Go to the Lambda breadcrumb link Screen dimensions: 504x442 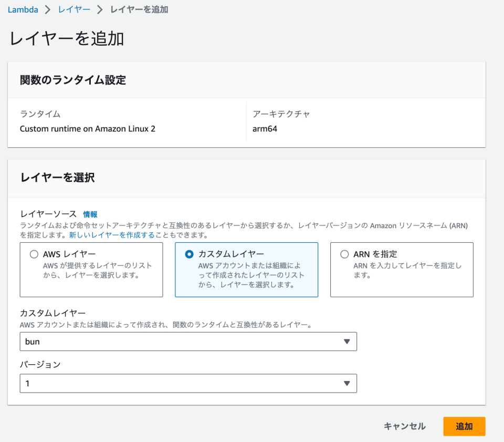[23, 9]
